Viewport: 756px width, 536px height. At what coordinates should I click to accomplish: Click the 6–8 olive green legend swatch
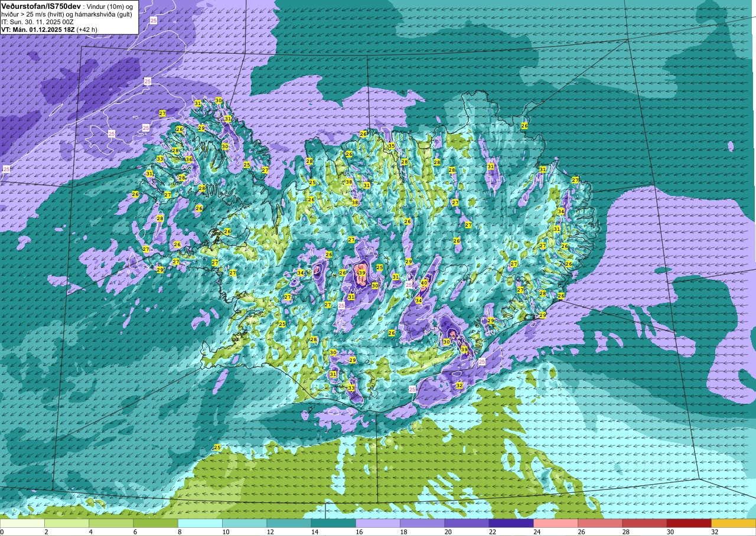click(155, 523)
